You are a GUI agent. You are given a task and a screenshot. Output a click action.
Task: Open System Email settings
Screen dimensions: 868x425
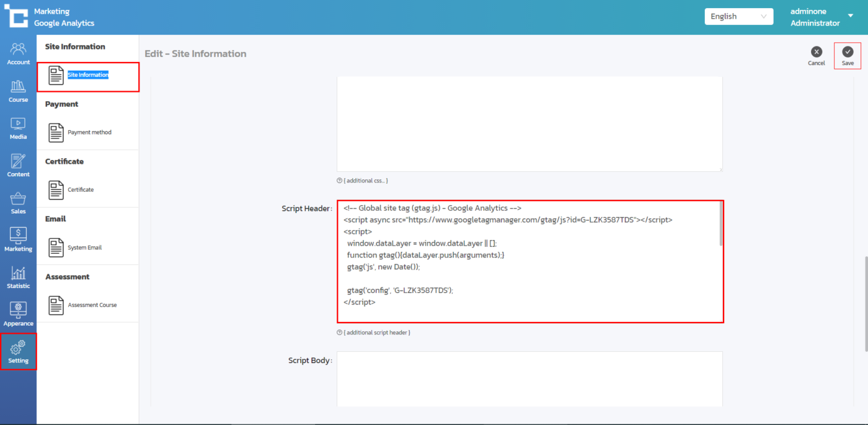tap(84, 248)
